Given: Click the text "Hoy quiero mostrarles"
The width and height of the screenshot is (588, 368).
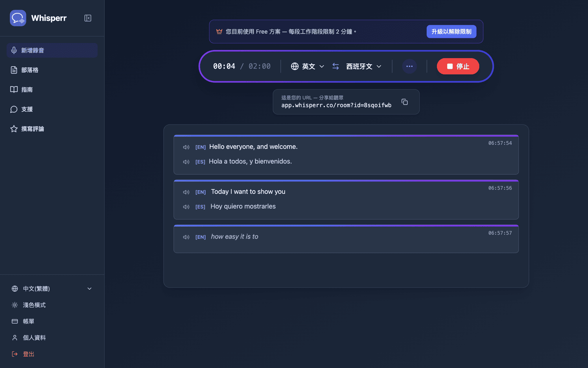Looking at the screenshot, I should tap(243, 206).
